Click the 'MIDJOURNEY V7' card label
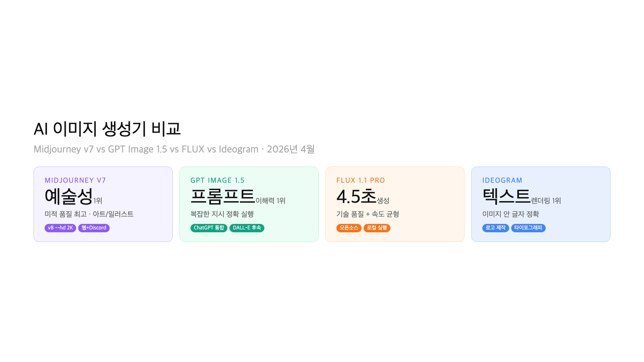Viewport: 644px width, 362px height. point(75,180)
